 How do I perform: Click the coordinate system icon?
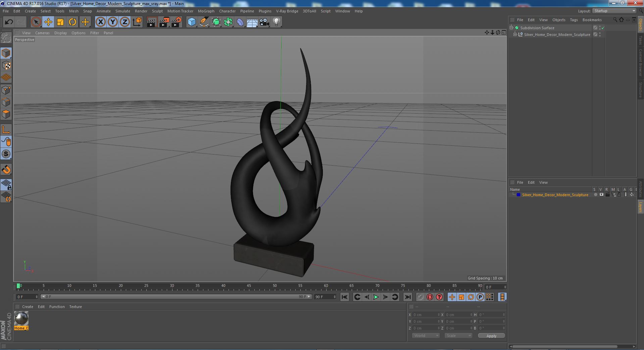(x=137, y=22)
